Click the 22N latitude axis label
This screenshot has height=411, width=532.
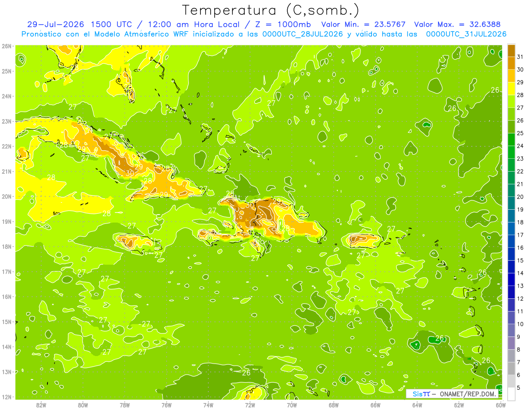point(7,146)
